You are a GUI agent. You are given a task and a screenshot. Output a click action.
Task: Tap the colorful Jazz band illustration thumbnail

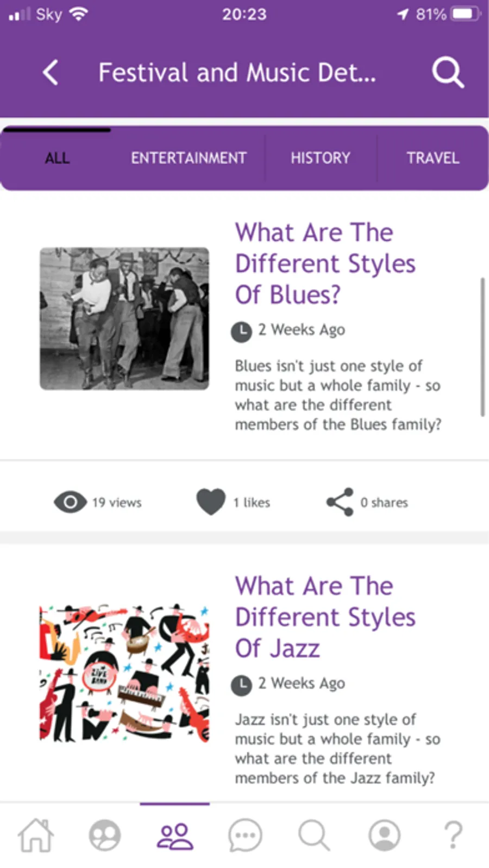click(x=124, y=672)
